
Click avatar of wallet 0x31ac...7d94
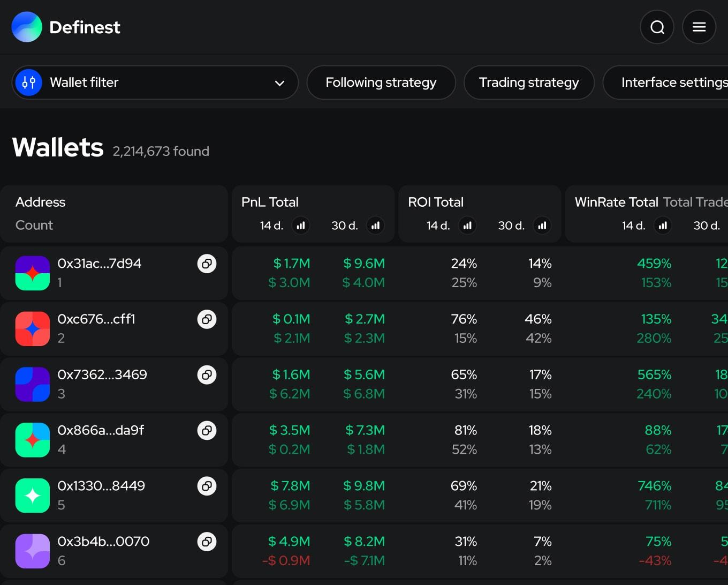pyautogui.click(x=33, y=273)
